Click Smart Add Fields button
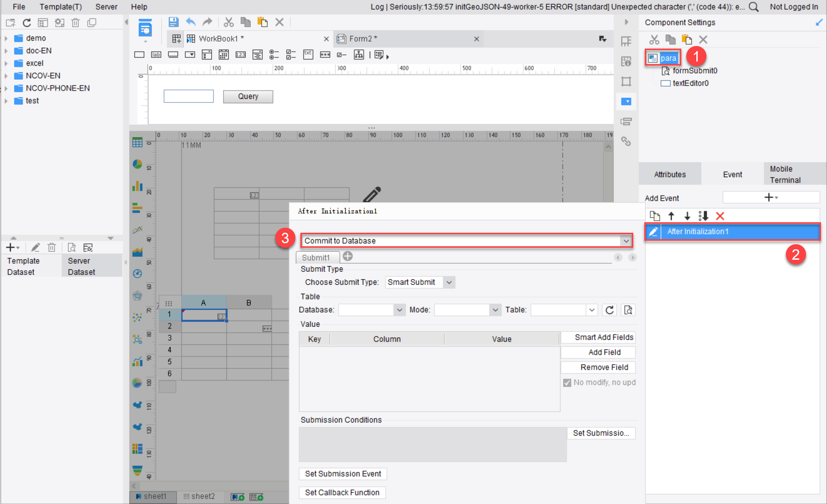Image resolution: width=827 pixels, height=504 pixels. (x=598, y=337)
